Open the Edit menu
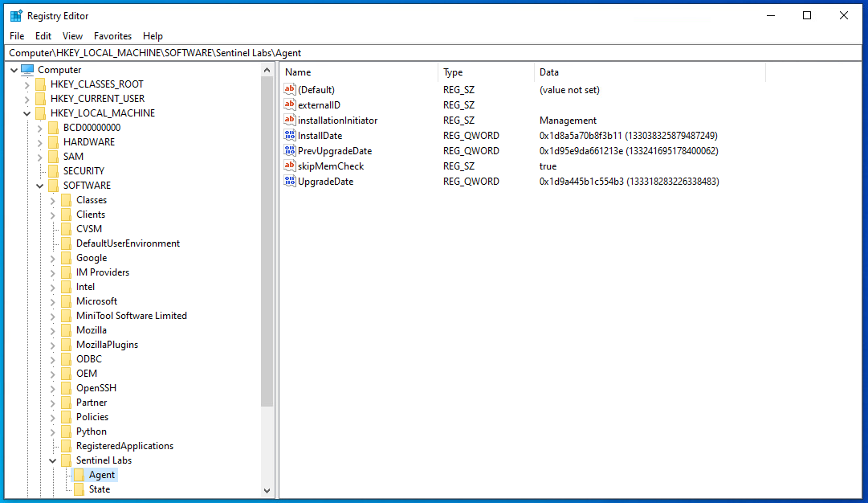The image size is (868, 503). [43, 36]
